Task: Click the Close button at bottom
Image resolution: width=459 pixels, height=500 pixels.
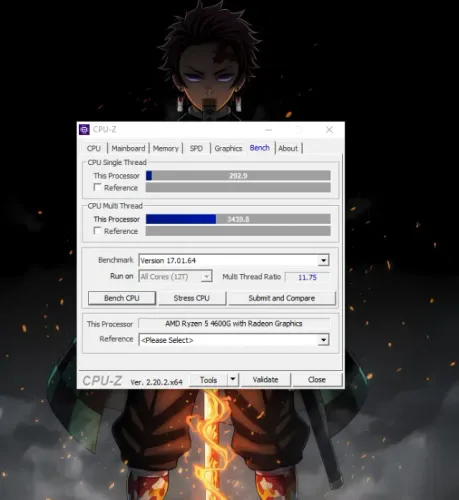Action: click(x=317, y=380)
